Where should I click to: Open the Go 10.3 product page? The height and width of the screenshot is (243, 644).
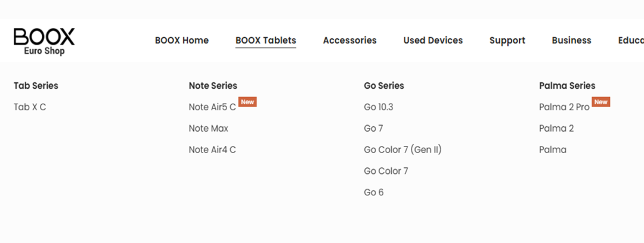379,107
